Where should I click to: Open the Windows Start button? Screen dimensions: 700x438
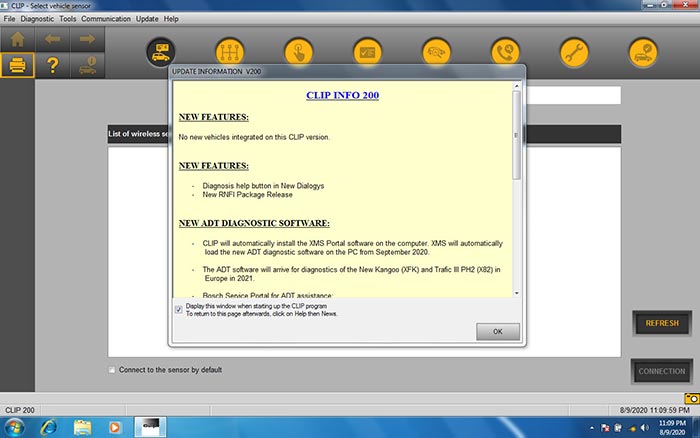pyautogui.click(x=14, y=427)
